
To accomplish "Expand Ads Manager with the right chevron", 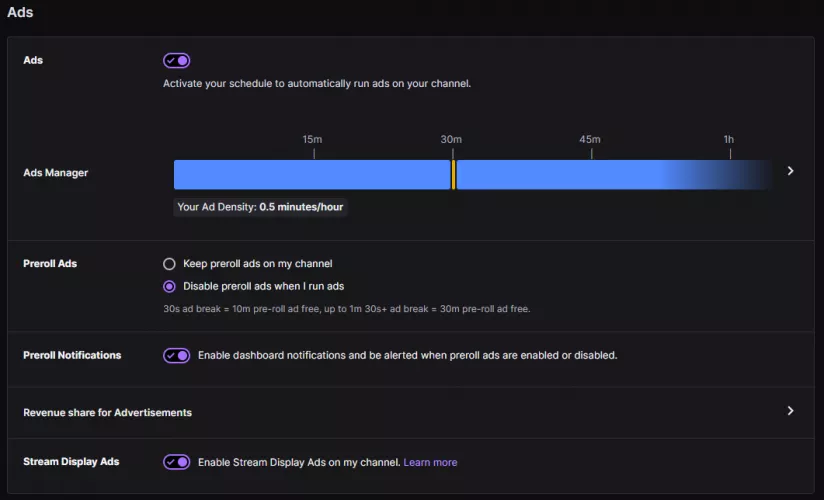I will coord(790,171).
